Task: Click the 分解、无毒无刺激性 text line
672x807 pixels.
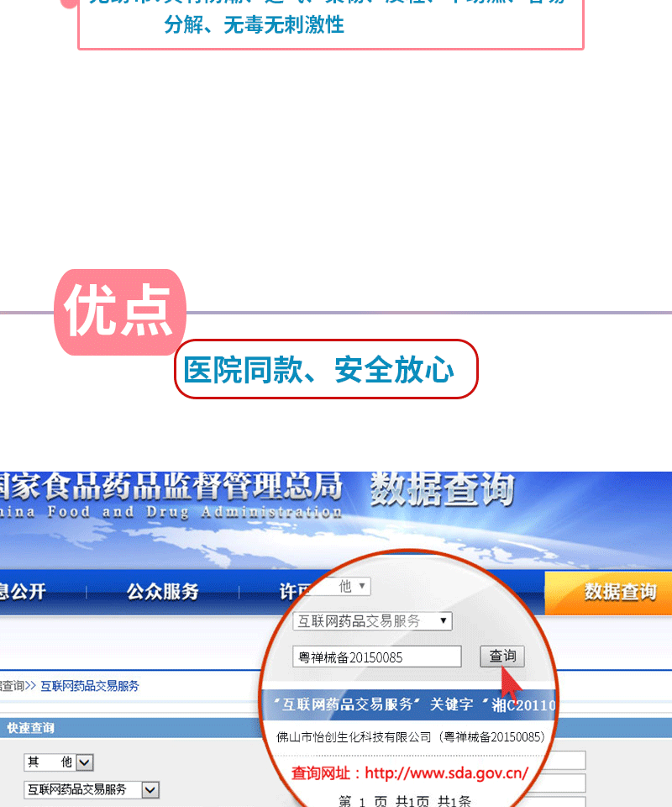Action: tap(254, 24)
